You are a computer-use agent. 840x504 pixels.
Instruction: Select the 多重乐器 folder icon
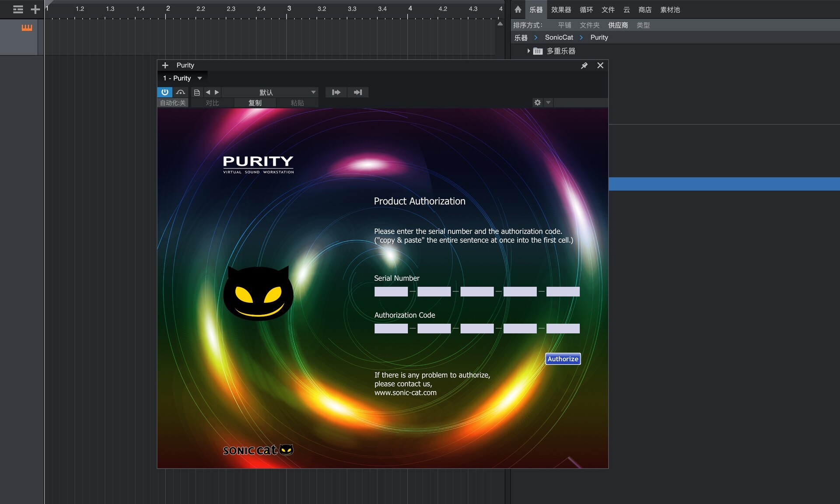pos(538,51)
